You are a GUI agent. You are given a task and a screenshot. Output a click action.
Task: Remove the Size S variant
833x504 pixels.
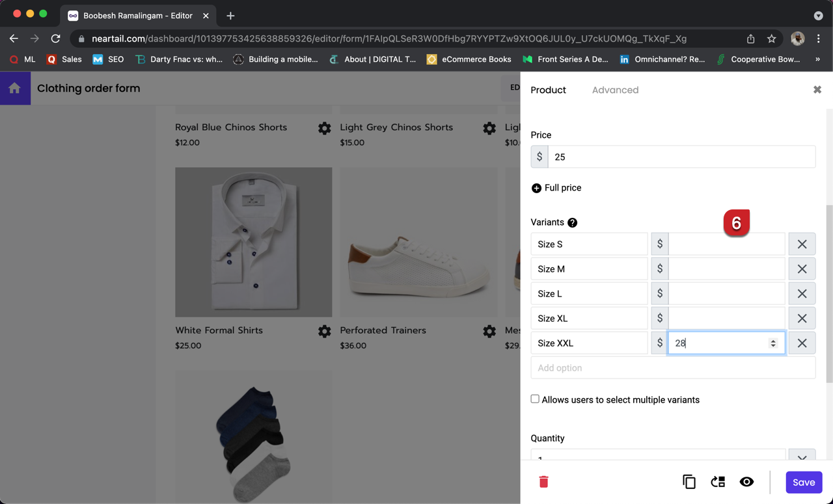pos(802,245)
